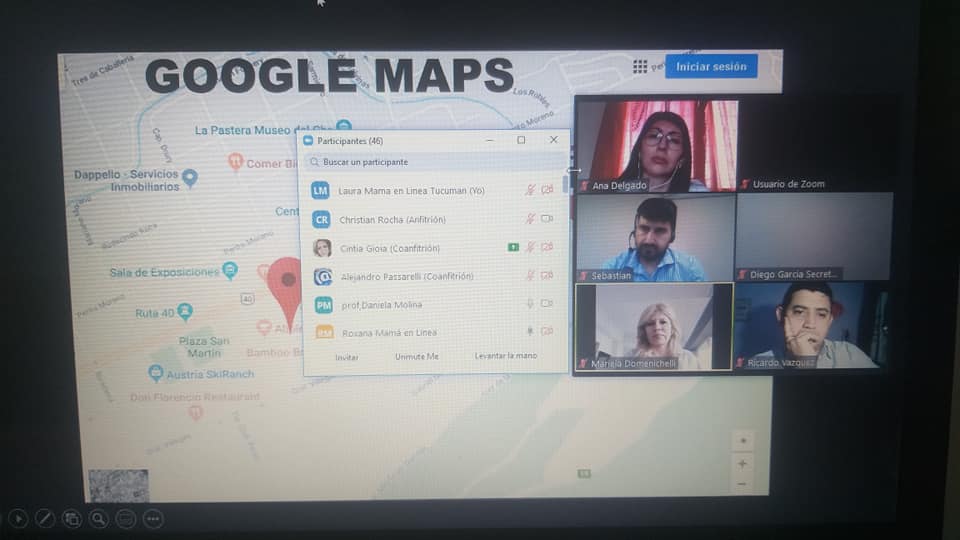The width and height of the screenshot is (960, 540).
Task: Click Levantar la mano option
Action: (505, 356)
